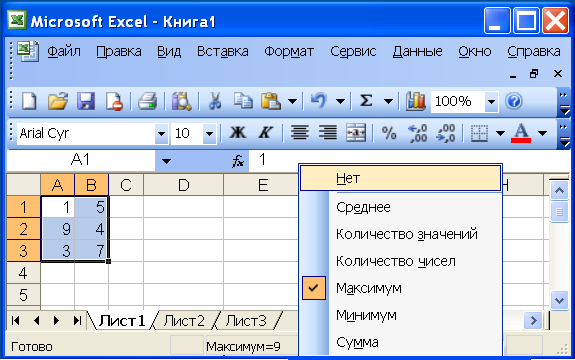575x360 pixels.
Task: Activate the Лист1 sheet tab
Action: [x=122, y=321]
